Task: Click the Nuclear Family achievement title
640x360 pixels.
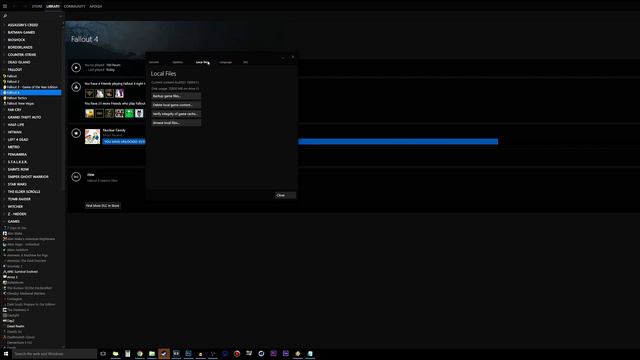Action: point(114,130)
